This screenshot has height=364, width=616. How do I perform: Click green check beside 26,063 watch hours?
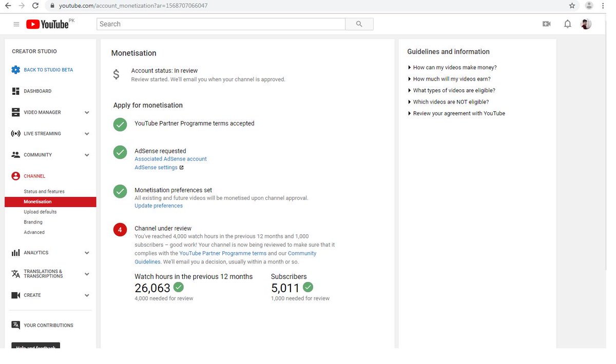179,287
